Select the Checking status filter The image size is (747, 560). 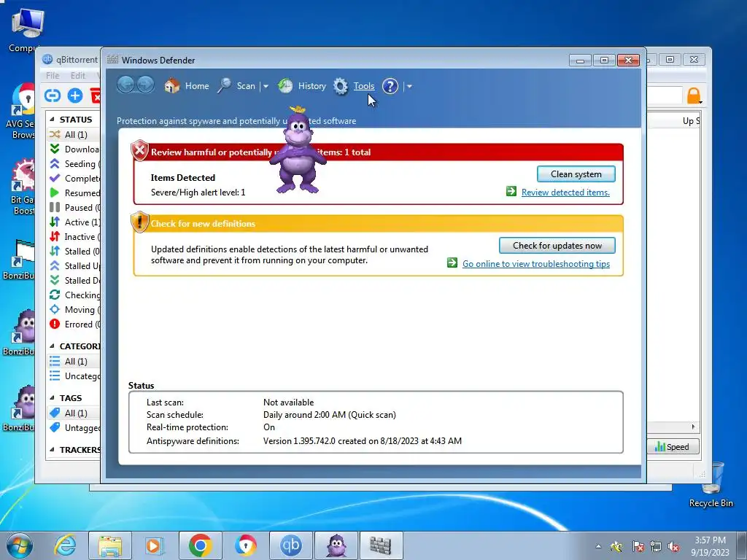(x=74, y=295)
